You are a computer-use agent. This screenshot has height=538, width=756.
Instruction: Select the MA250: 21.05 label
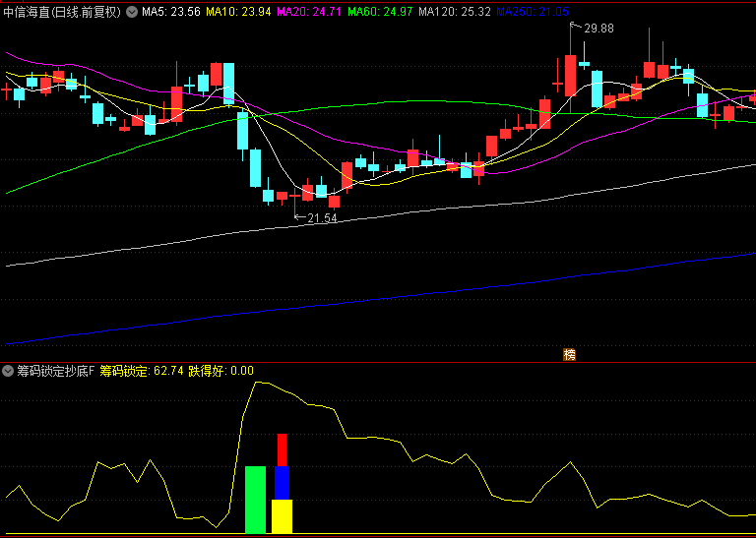pos(533,13)
